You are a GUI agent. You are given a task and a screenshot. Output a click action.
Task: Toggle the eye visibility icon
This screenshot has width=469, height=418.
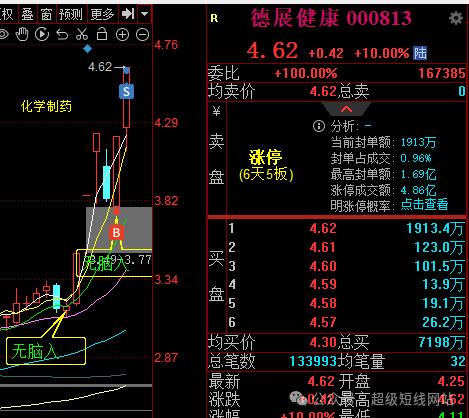[3, 34]
